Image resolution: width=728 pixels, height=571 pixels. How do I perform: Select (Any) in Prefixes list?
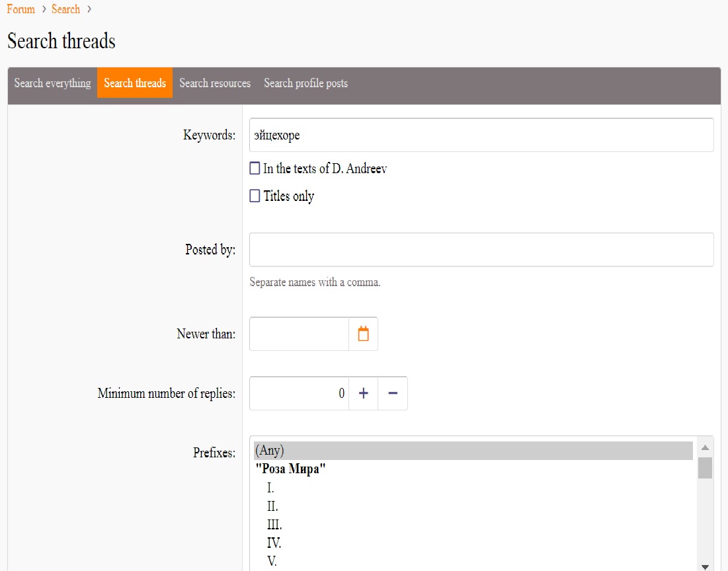point(473,450)
